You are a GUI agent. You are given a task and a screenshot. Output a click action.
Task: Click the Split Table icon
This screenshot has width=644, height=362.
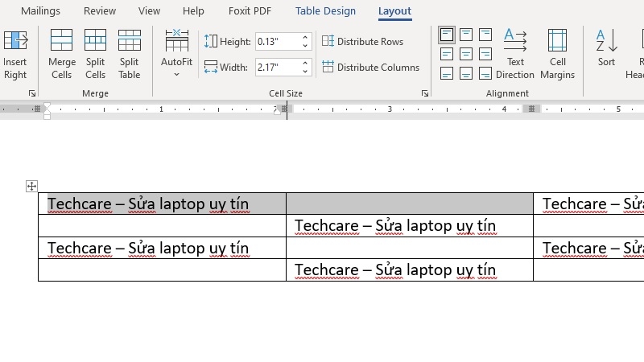point(130,39)
